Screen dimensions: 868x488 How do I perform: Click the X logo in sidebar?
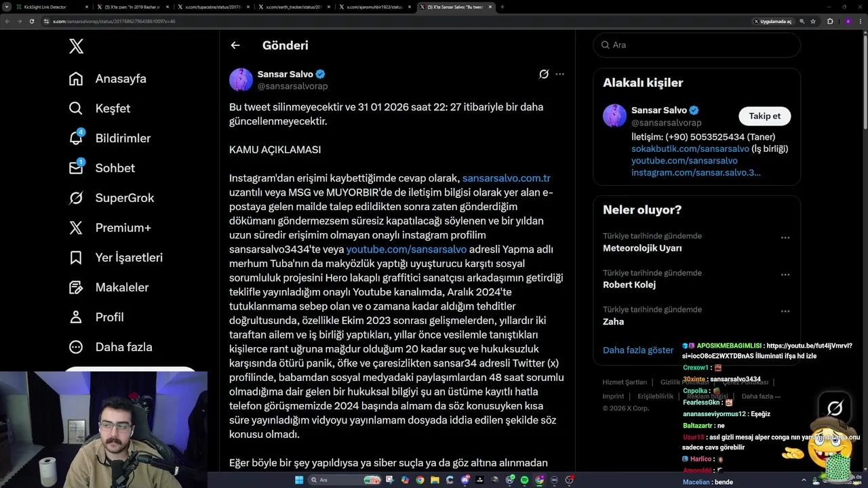76,46
